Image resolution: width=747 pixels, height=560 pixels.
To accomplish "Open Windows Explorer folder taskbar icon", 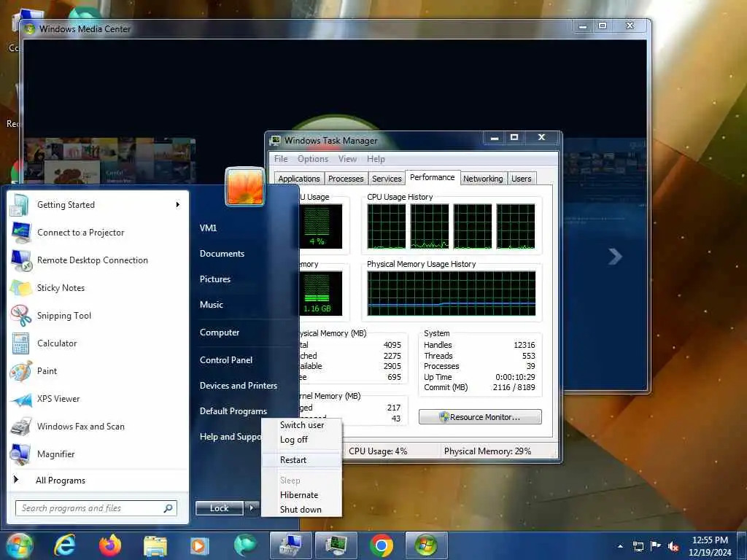I will (155, 545).
